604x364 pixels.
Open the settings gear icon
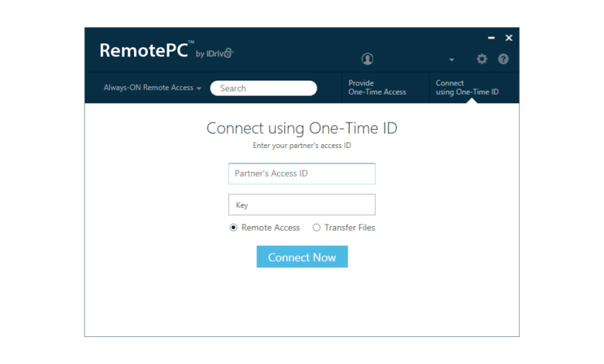click(x=482, y=59)
